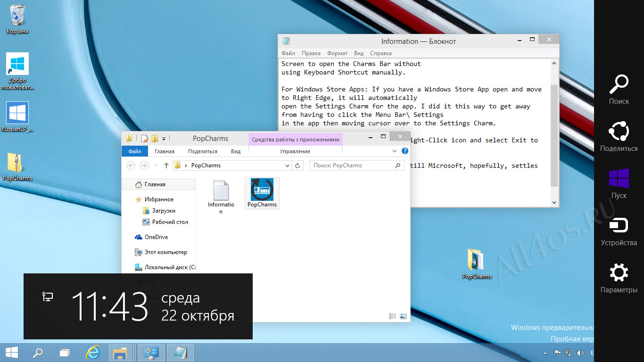Click Notepad scrollbar down arrow

click(x=554, y=202)
